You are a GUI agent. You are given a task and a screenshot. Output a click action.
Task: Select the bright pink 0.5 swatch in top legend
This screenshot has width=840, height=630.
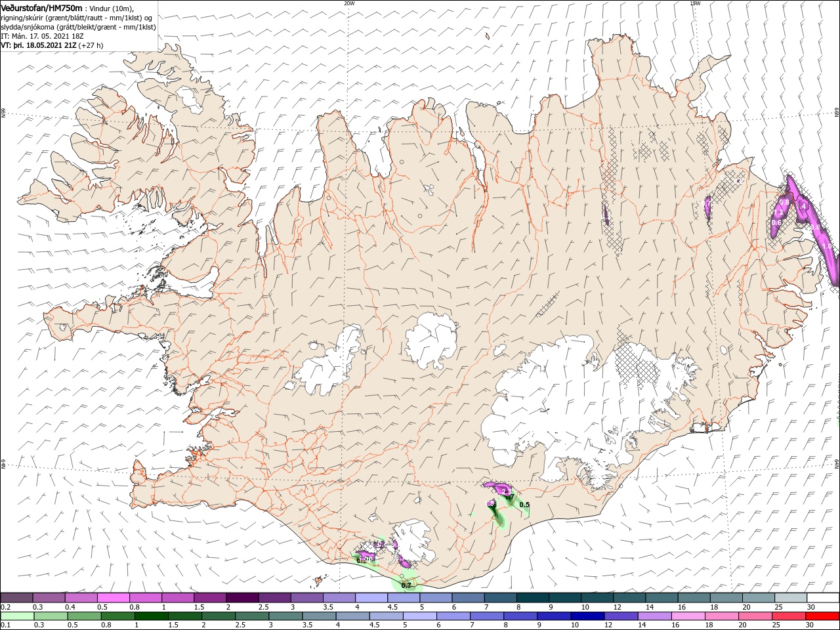point(113,598)
